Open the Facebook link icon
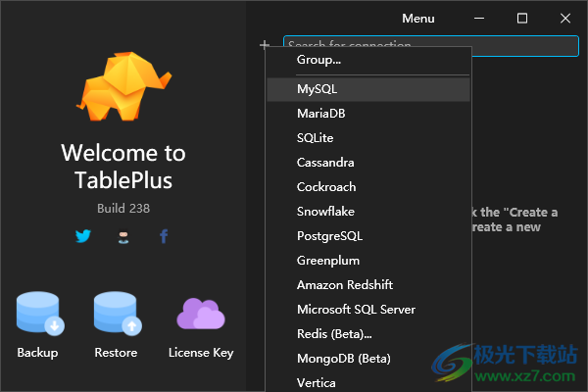This screenshot has height=392, width=588. point(164,236)
